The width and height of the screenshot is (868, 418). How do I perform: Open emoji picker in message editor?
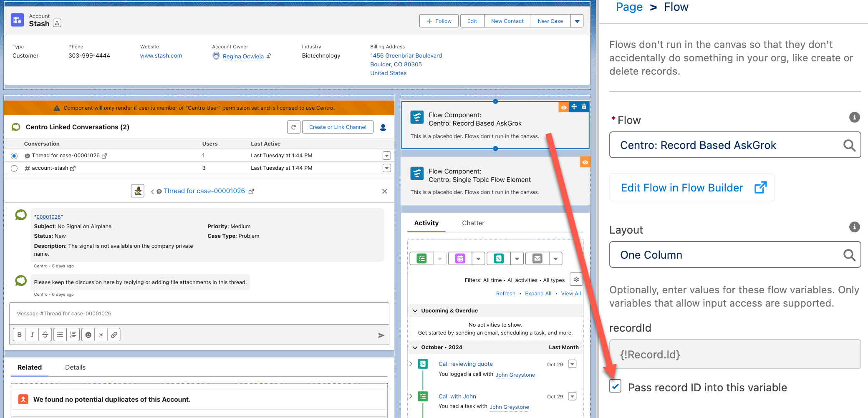pos(88,335)
